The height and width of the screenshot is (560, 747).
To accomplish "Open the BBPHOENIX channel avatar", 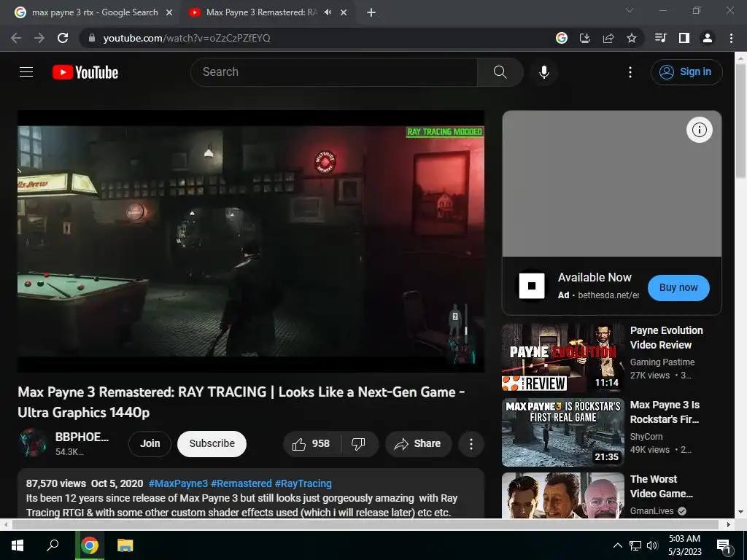I will click(x=32, y=443).
